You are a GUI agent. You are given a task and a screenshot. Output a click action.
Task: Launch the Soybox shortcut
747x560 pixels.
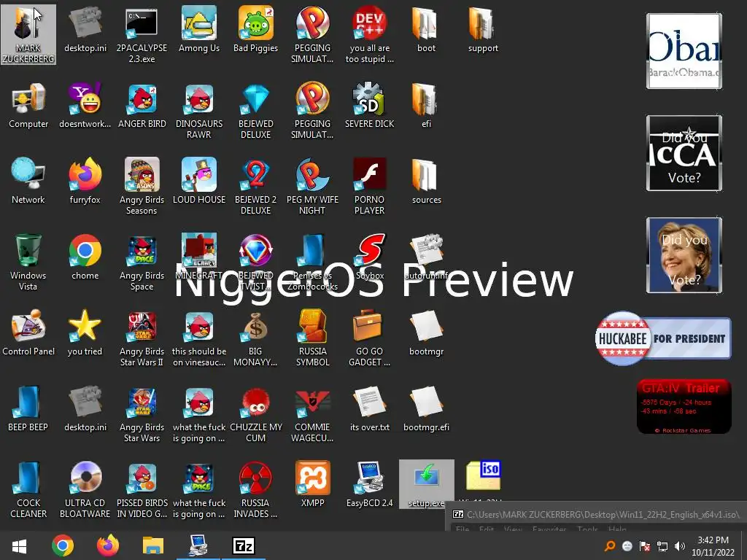(x=369, y=257)
